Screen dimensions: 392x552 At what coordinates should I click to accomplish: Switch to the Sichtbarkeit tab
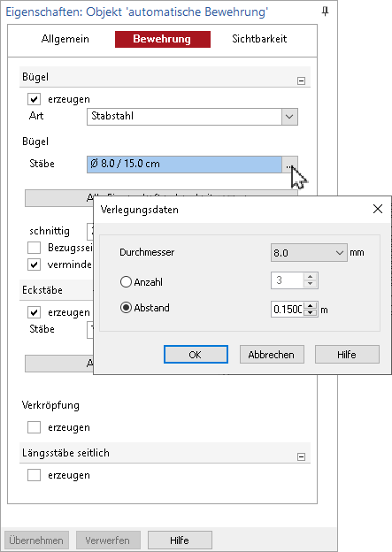click(x=259, y=39)
